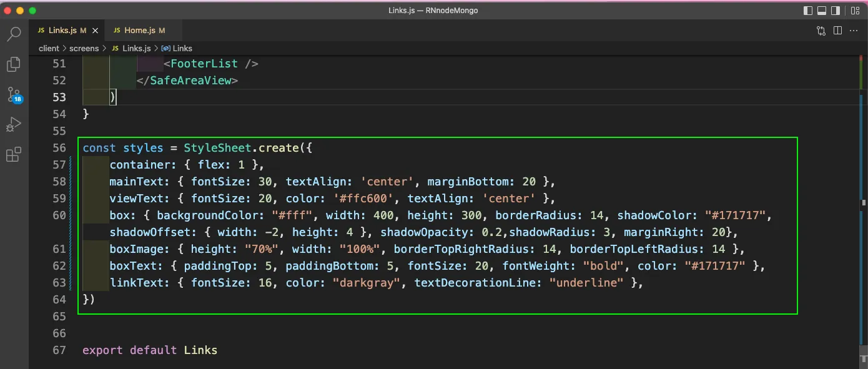Toggle the primary side bar layout icon
The height and width of the screenshot is (369, 868).
(808, 11)
